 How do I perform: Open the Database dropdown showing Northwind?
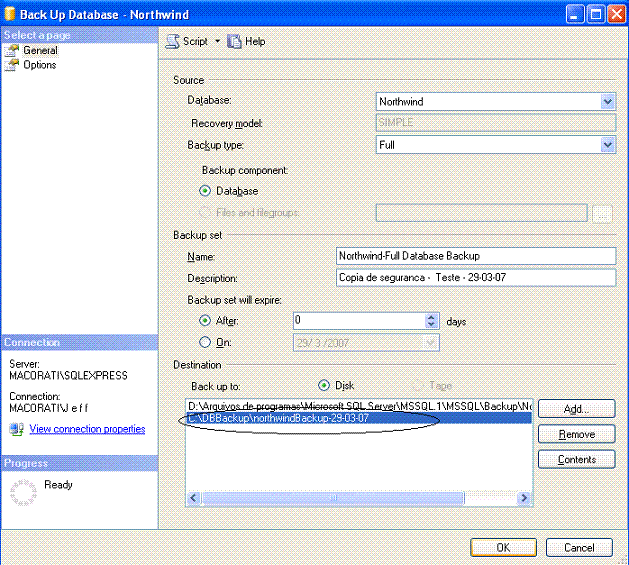(x=607, y=102)
